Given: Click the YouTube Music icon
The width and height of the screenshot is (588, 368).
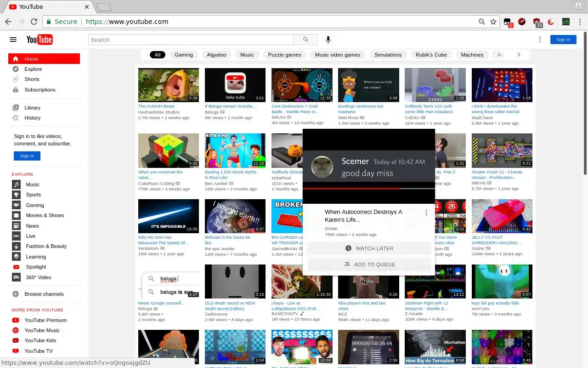Looking at the screenshot, I should pyautogui.click(x=16, y=330).
